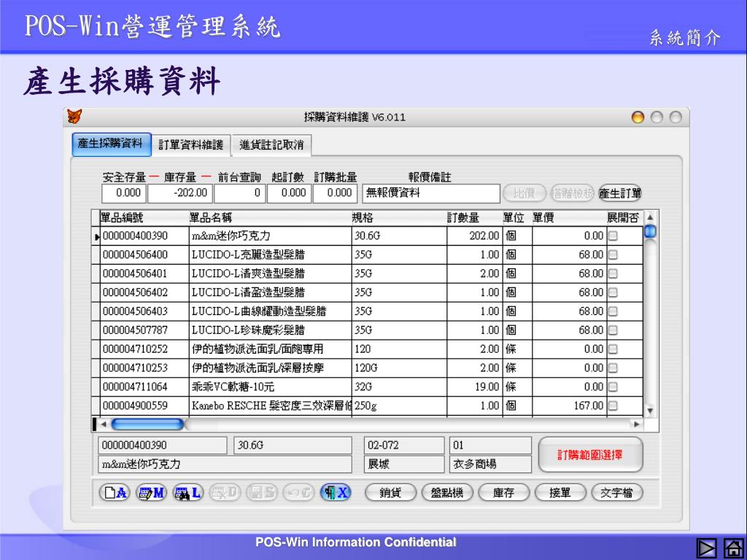This screenshot has width=747, height=560.
Task: Click the disabled 搭贈檢核 button
Action: [x=572, y=193]
